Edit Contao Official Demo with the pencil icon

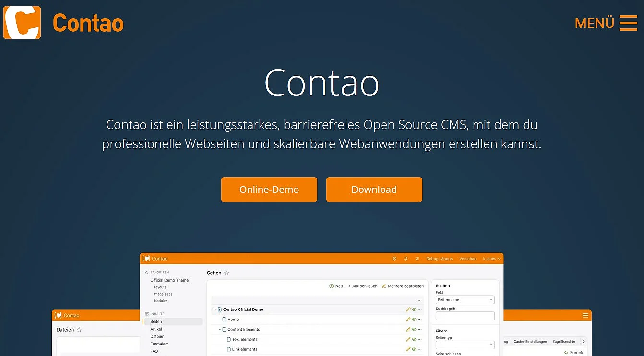[408, 309]
